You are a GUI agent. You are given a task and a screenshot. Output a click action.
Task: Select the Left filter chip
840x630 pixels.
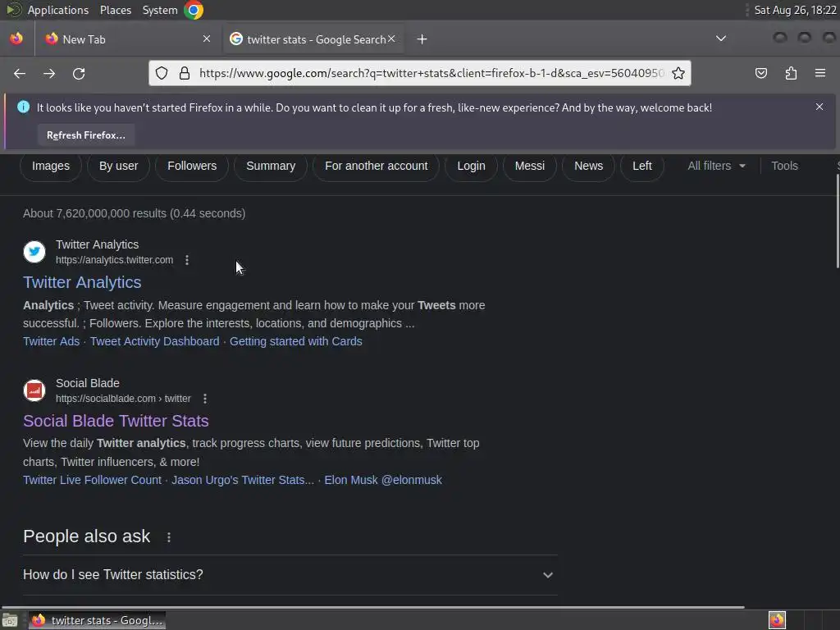click(641, 166)
